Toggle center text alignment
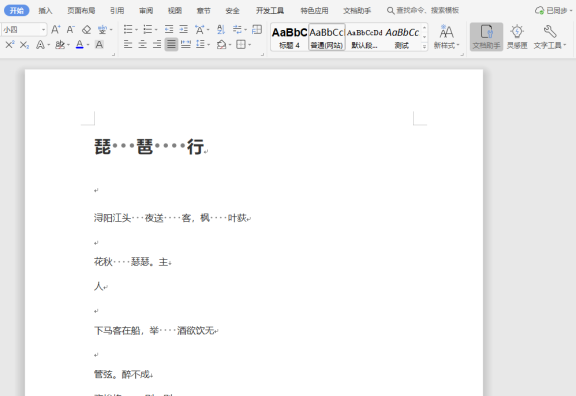Screen dimensions: 576x396 click(142, 45)
